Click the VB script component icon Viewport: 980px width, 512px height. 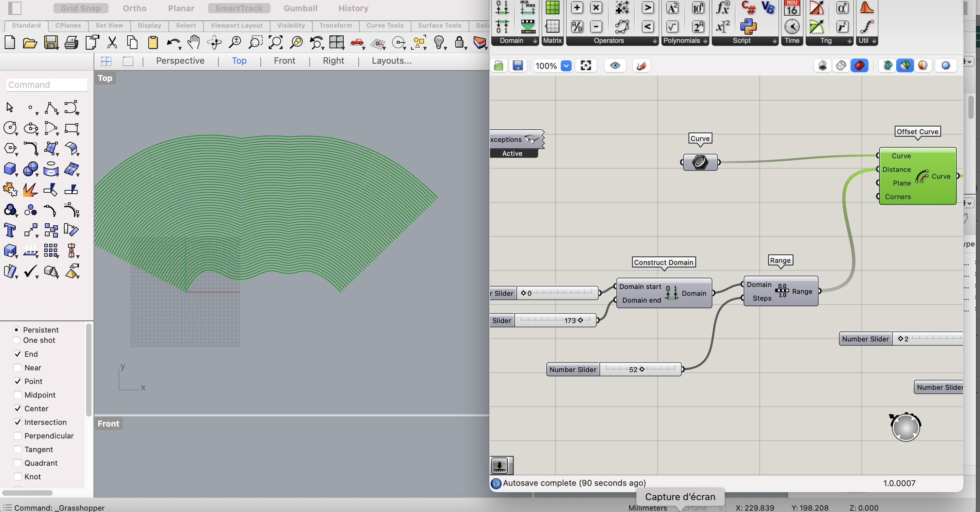[x=768, y=7]
